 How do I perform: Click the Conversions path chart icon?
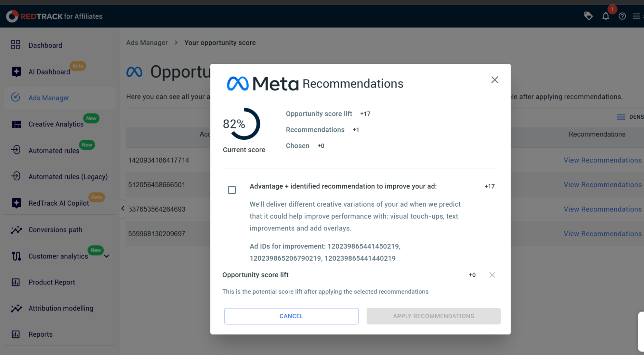click(x=16, y=229)
